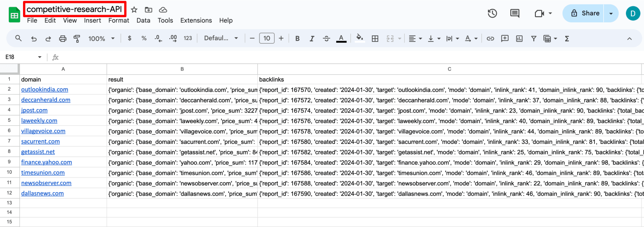Star the competitive-research-API document
This screenshot has height=227, width=644.
(x=134, y=10)
